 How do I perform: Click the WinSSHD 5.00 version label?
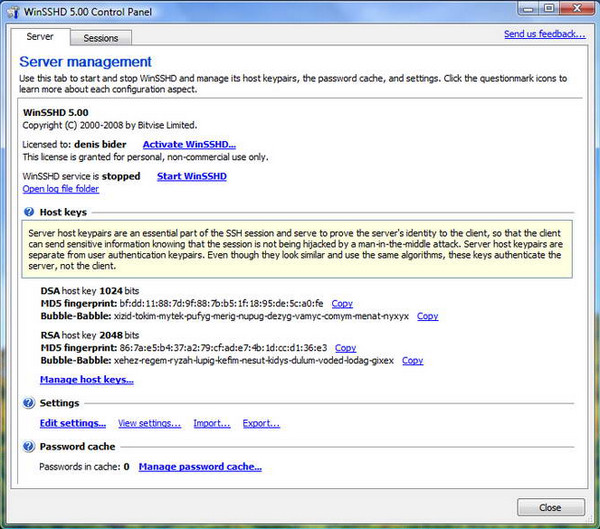pyautogui.click(x=56, y=113)
